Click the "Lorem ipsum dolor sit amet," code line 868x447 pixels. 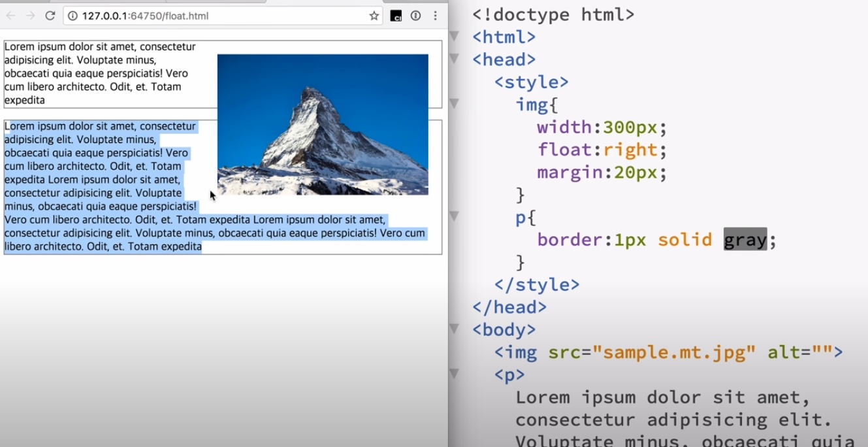pos(663,397)
